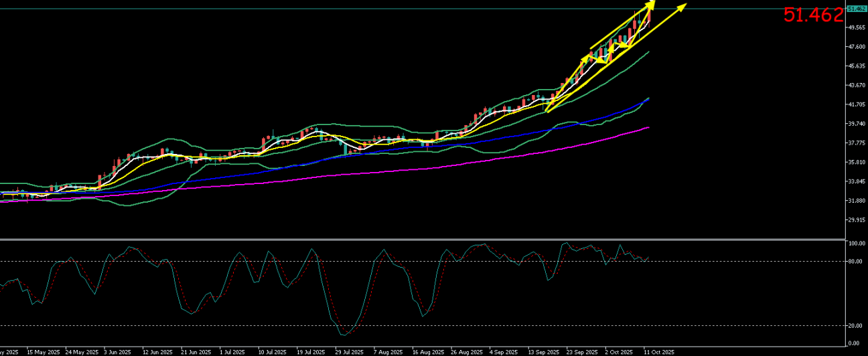
Task: Click the 20.00 oscillator level label
Action: point(855,326)
